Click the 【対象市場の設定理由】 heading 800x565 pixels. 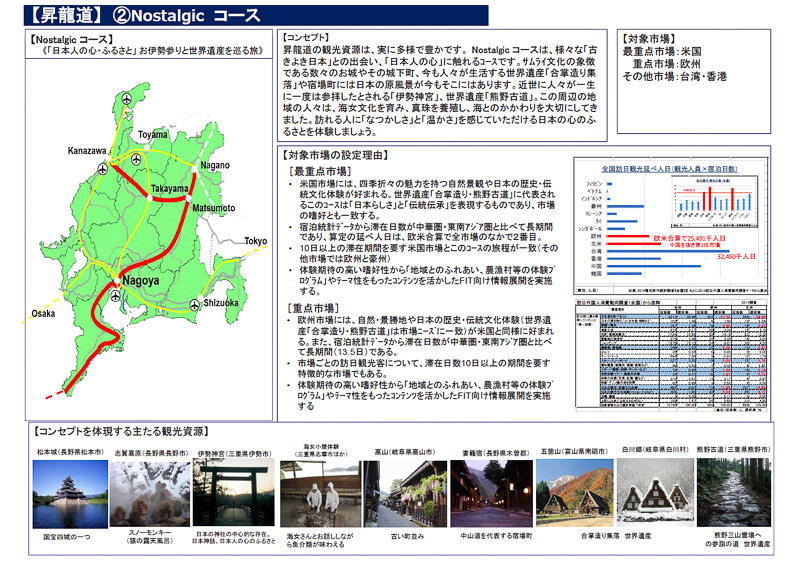point(336,155)
